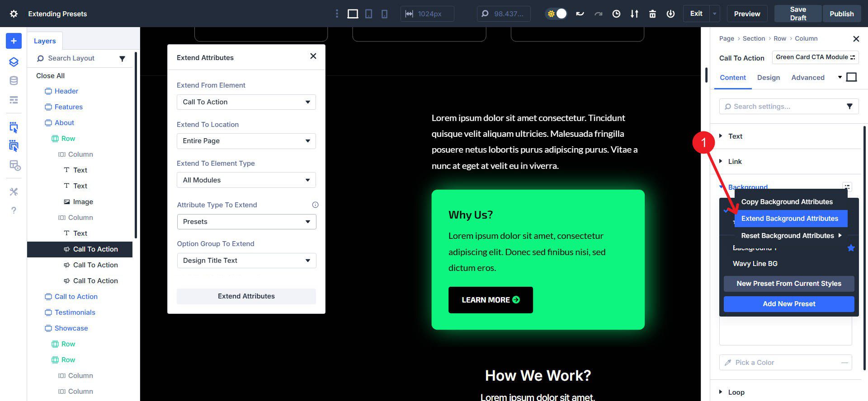This screenshot has width=868, height=401.
Task: Click the help question mark icon
Action: coord(14,210)
